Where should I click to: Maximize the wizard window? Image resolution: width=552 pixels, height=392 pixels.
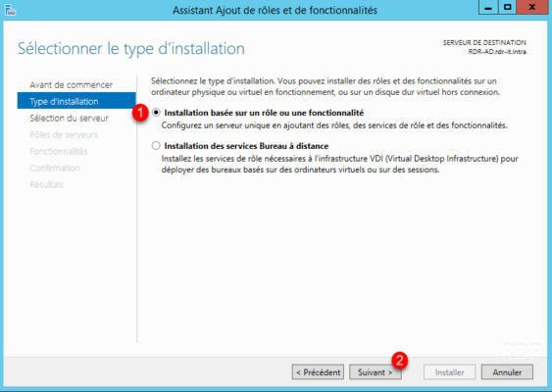pyautogui.click(x=507, y=8)
